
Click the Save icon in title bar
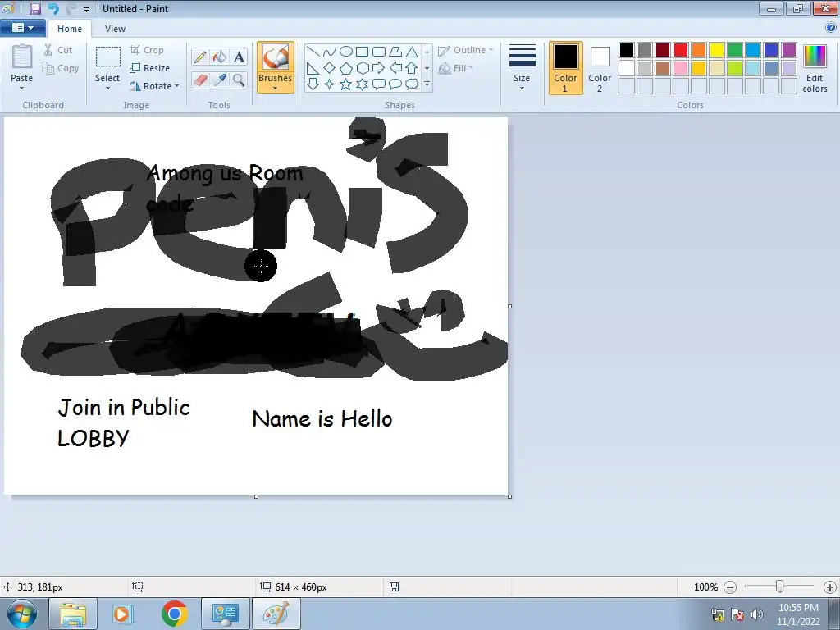tap(35, 8)
